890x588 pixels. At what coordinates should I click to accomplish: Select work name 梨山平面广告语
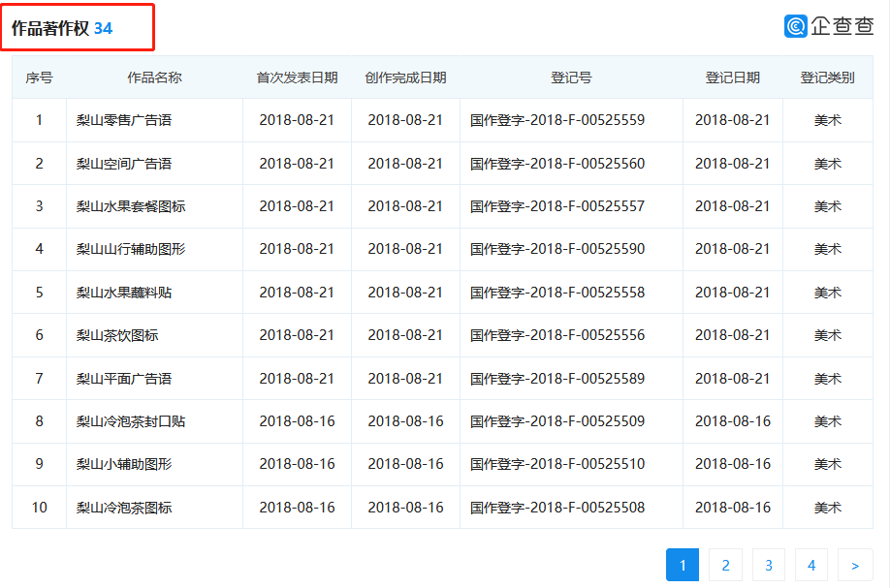(x=124, y=379)
